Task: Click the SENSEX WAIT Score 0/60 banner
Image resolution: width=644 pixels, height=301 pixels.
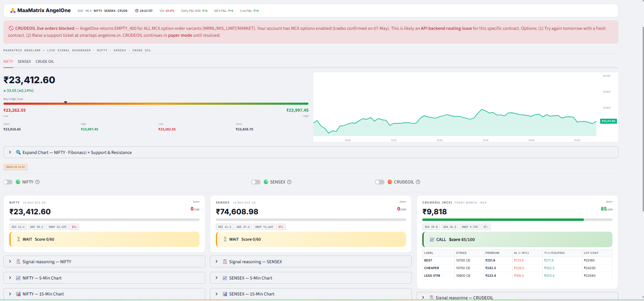Action: pyautogui.click(x=311, y=239)
